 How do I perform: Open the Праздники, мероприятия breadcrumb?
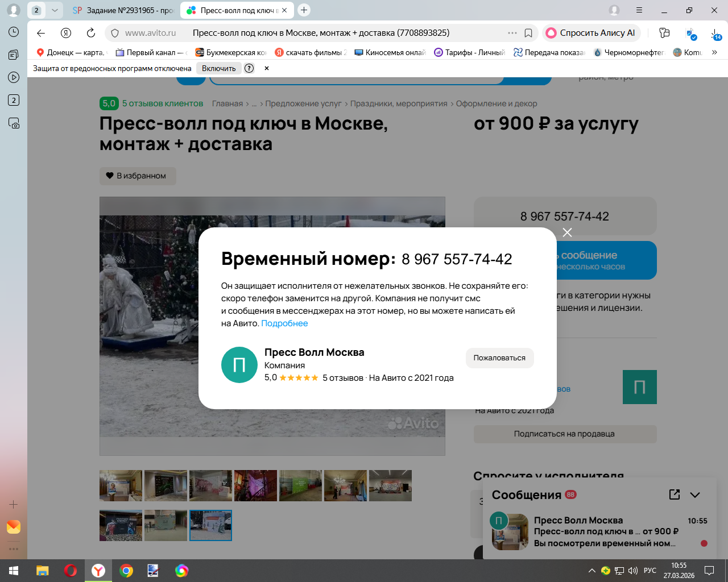(x=399, y=103)
